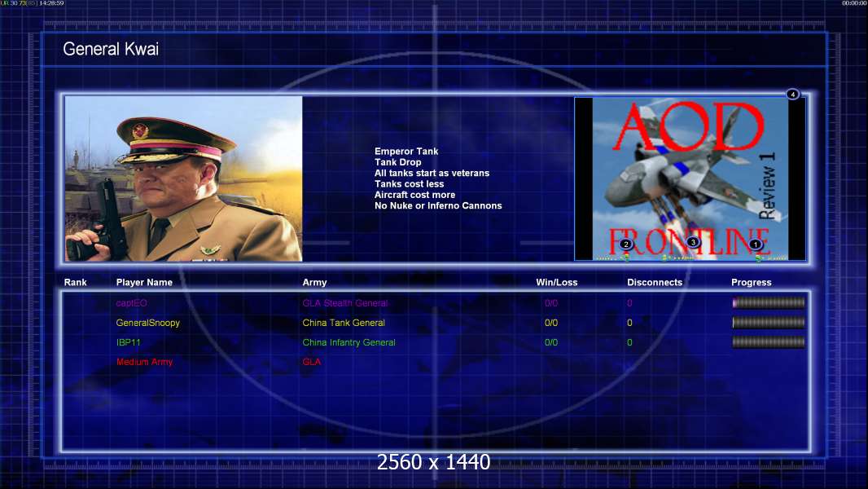
Task: Click GLA Stealth General army text
Action: pos(345,303)
